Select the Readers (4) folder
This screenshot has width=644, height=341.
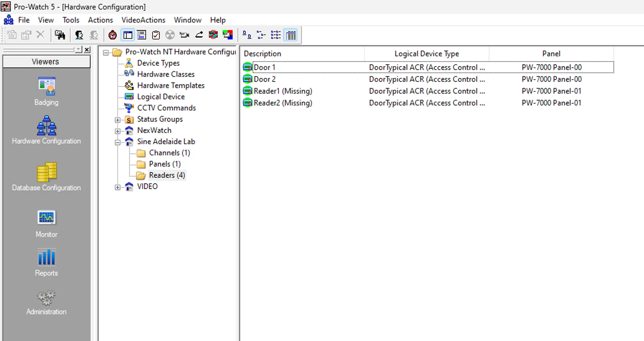(167, 175)
